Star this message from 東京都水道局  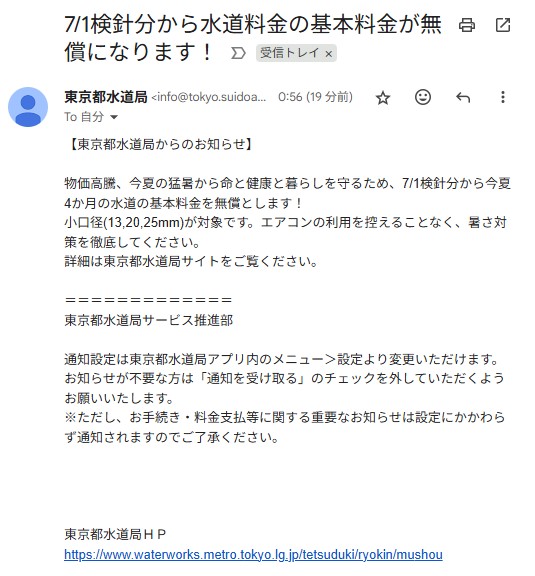click(x=383, y=98)
